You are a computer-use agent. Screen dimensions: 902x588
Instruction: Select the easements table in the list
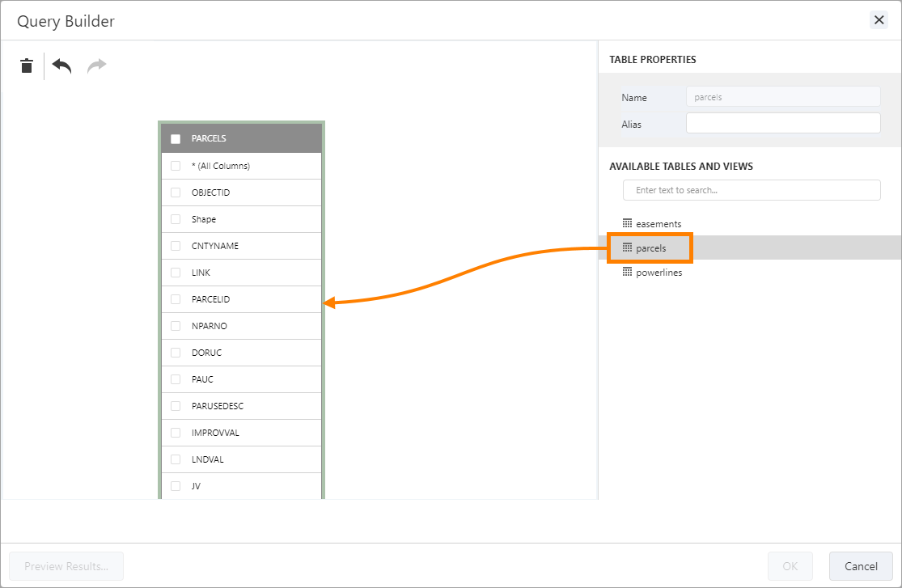(x=660, y=223)
